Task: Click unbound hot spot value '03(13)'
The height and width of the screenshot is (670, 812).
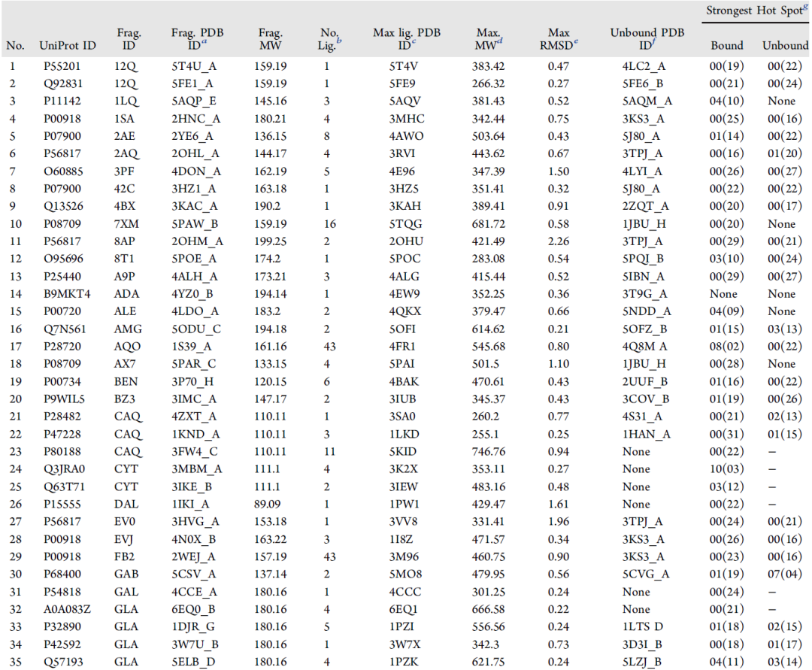Action: pyautogui.click(x=784, y=329)
